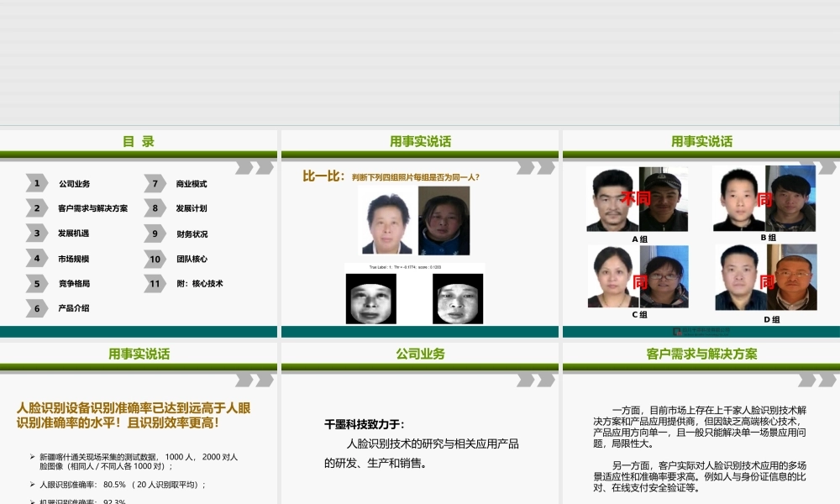Viewport: 840px width, 504px height.
Task: Click the 用事实说话 title on the middle slide
Action: [420, 141]
